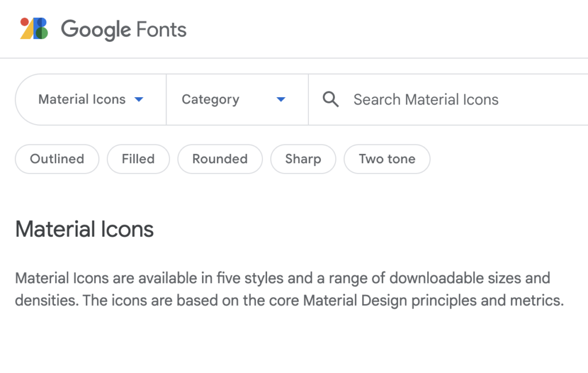Screen dimensions: 588x373
Task: Click the colorful Google Fonts logo icon
Action: pyautogui.click(x=34, y=29)
